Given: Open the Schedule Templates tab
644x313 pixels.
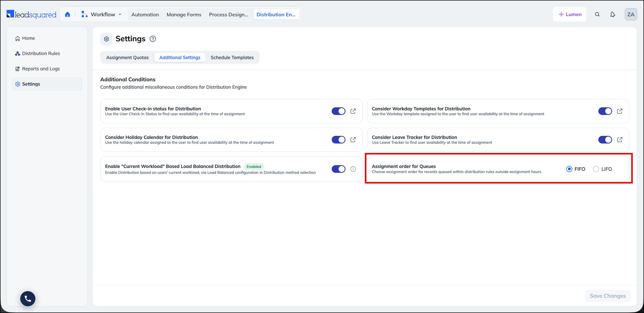Looking at the screenshot, I should 232,58.
